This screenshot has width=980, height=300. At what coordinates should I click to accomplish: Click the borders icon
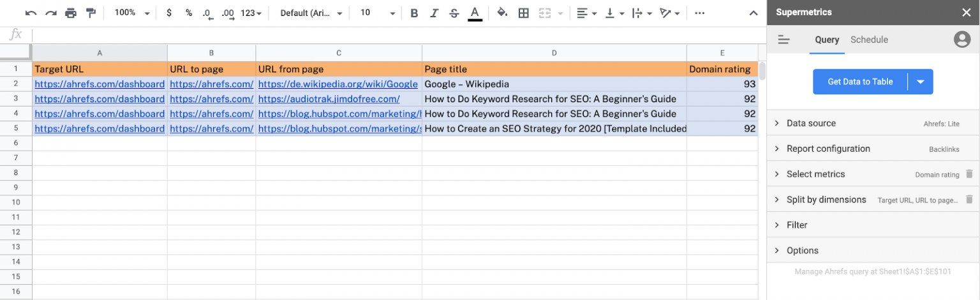pos(523,13)
